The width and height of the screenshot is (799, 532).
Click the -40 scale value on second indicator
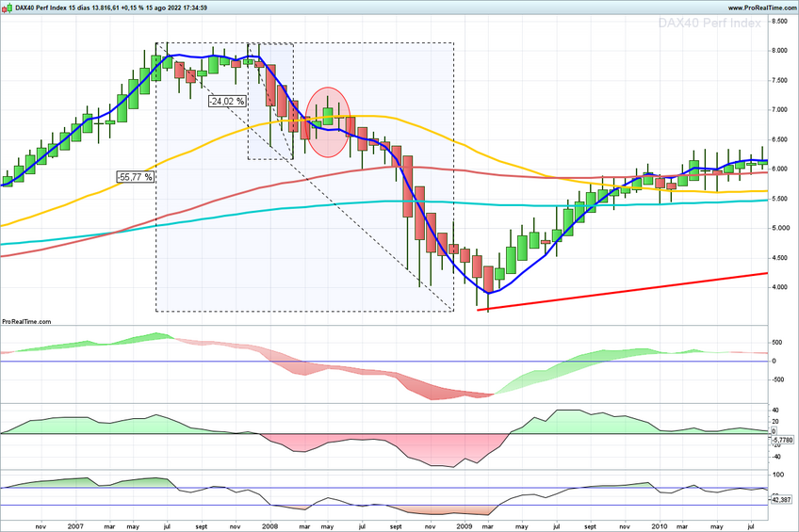pos(776,458)
